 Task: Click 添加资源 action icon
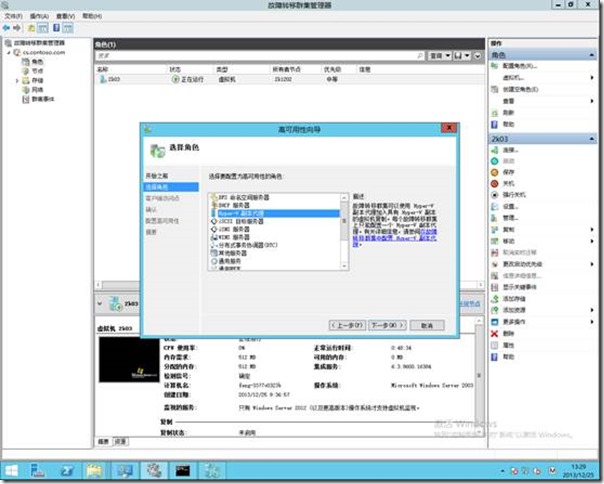[495, 310]
